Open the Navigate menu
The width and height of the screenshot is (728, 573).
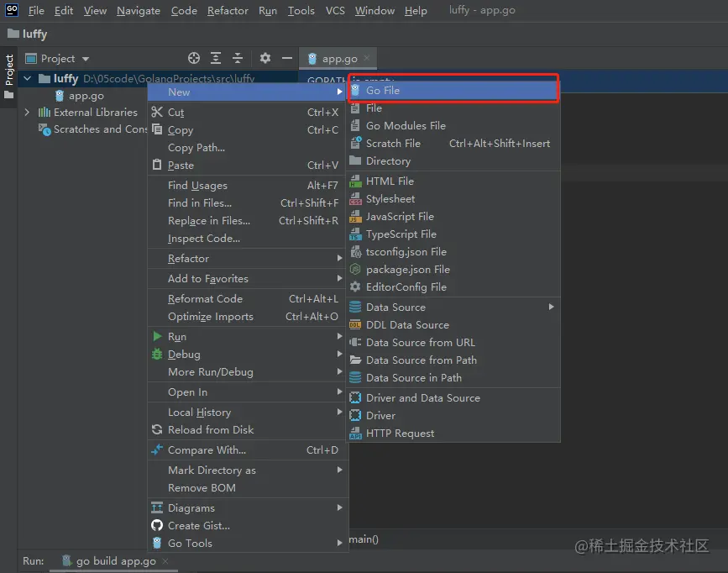[x=139, y=11]
